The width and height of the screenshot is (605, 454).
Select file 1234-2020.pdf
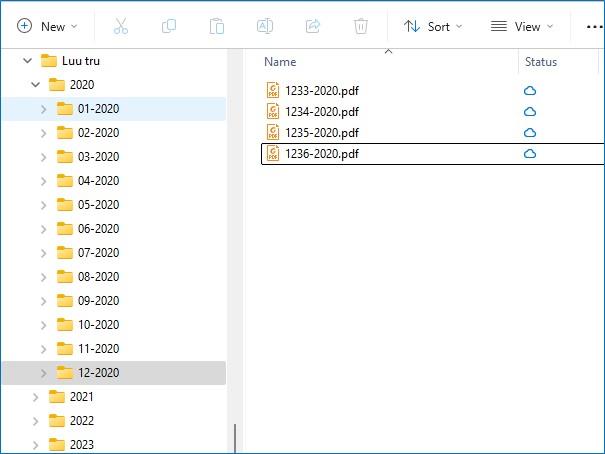coord(321,111)
